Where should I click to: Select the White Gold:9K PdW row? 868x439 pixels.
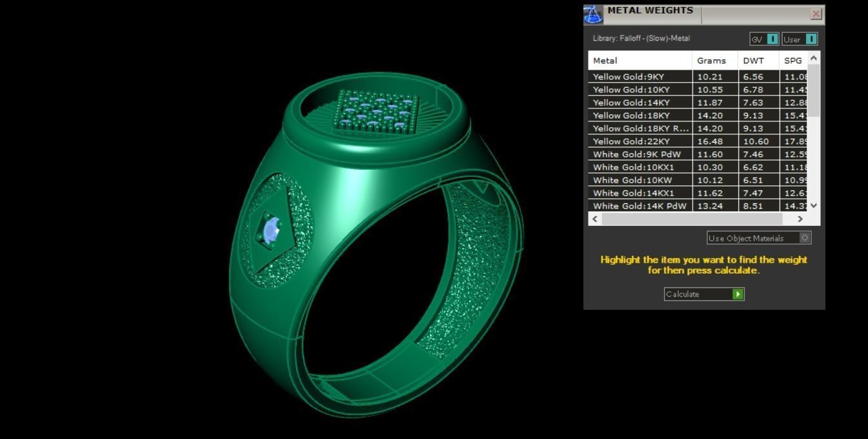(698, 154)
